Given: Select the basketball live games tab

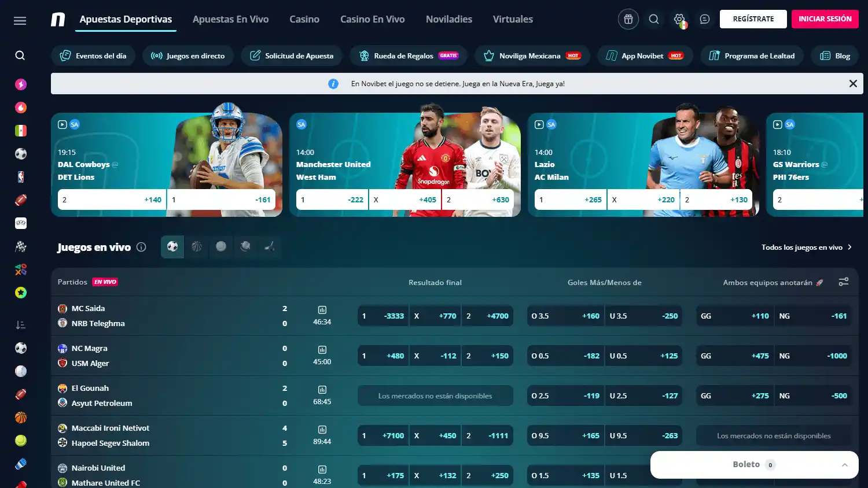Looking at the screenshot, I should (x=197, y=247).
